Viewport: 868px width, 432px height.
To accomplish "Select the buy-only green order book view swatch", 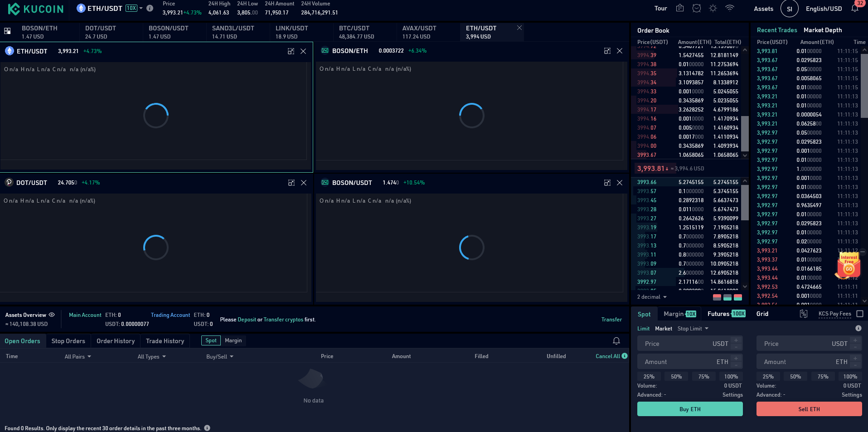I will coord(727,297).
